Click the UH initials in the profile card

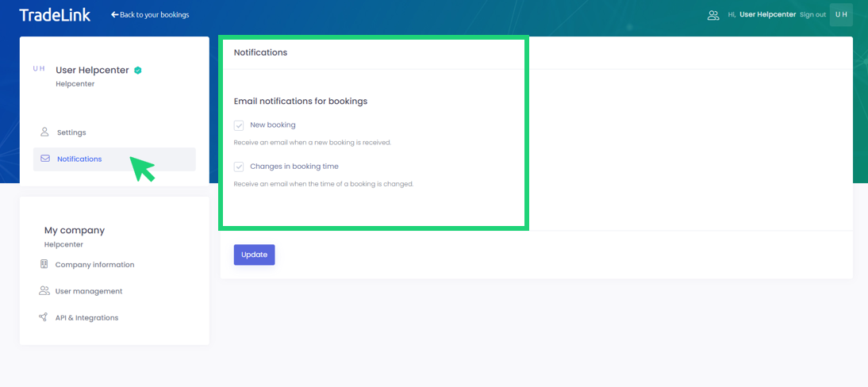click(x=39, y=69)
